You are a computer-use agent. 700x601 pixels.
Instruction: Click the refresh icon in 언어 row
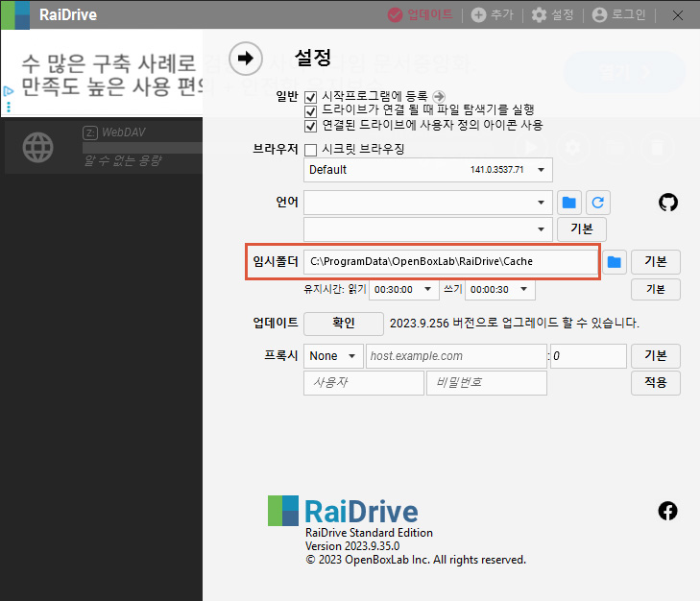598,203
